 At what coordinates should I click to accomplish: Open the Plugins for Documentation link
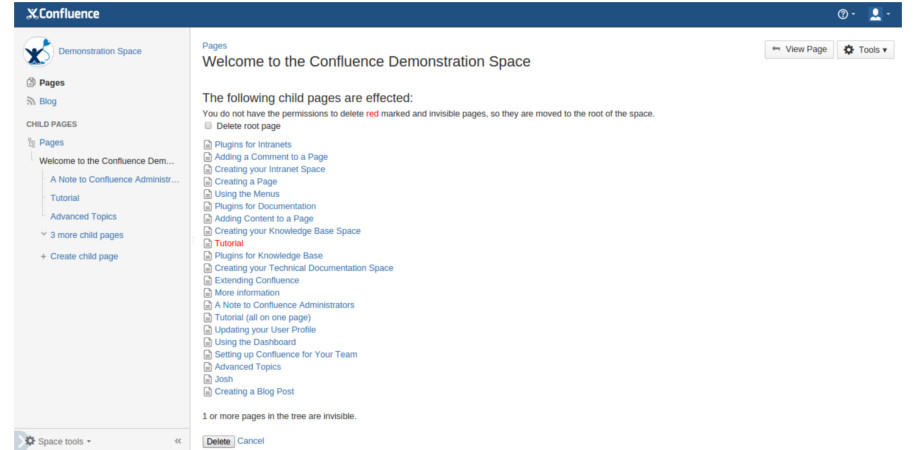point(265,206)
